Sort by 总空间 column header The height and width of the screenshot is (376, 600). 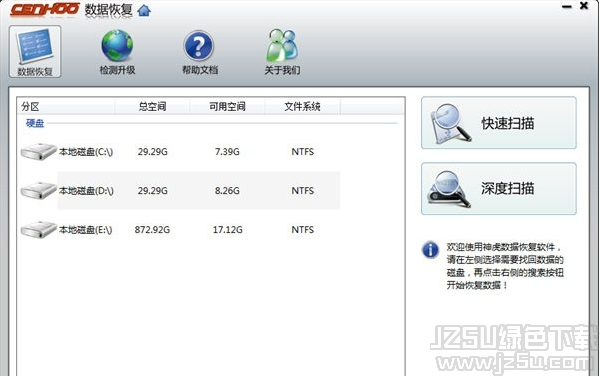(152, 106)
